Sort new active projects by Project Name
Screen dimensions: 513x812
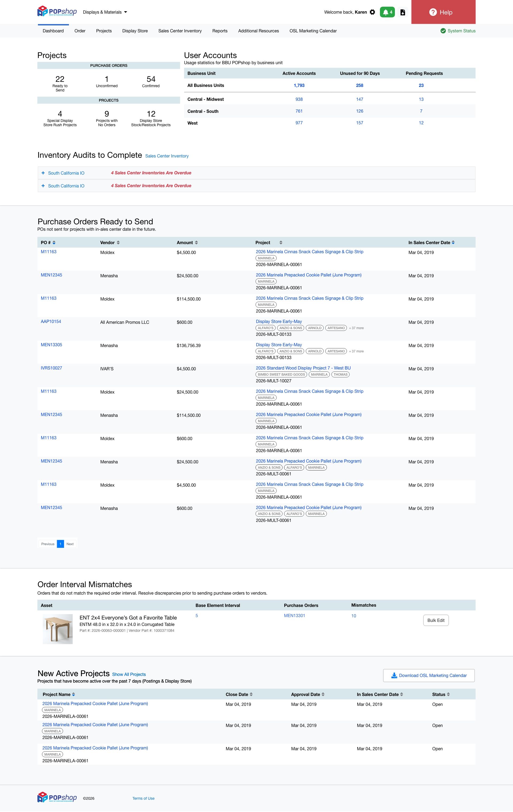tap(73, 694)
